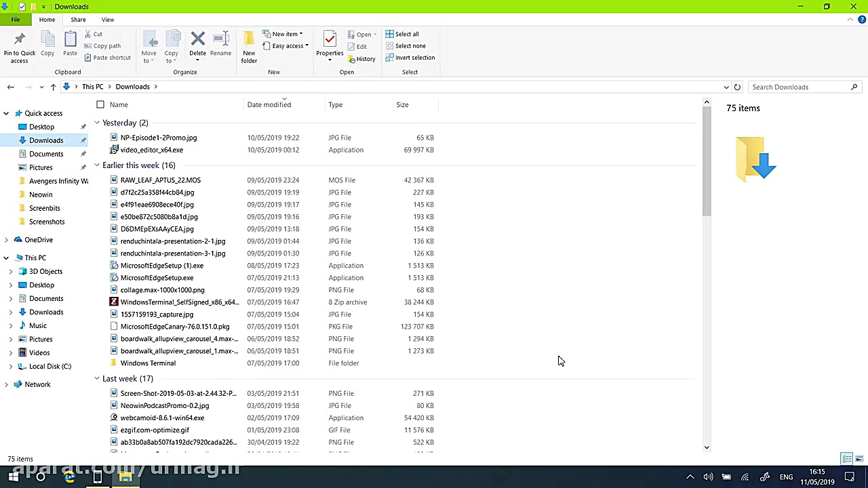Screen dimensions: 868x488
Task: Tick the select-all checkbox beside Name header
Action: [x=100, y=104]
